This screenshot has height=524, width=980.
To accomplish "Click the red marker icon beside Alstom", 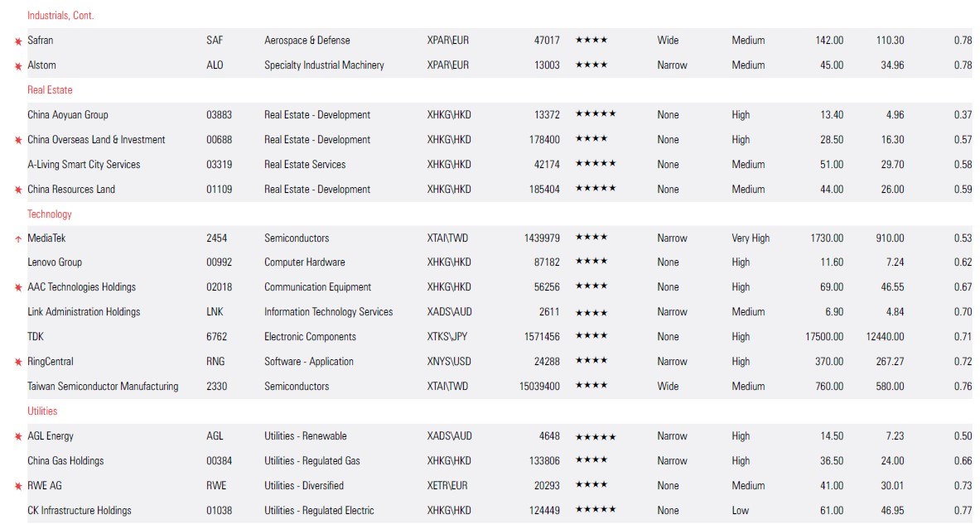I will (17, 65).
